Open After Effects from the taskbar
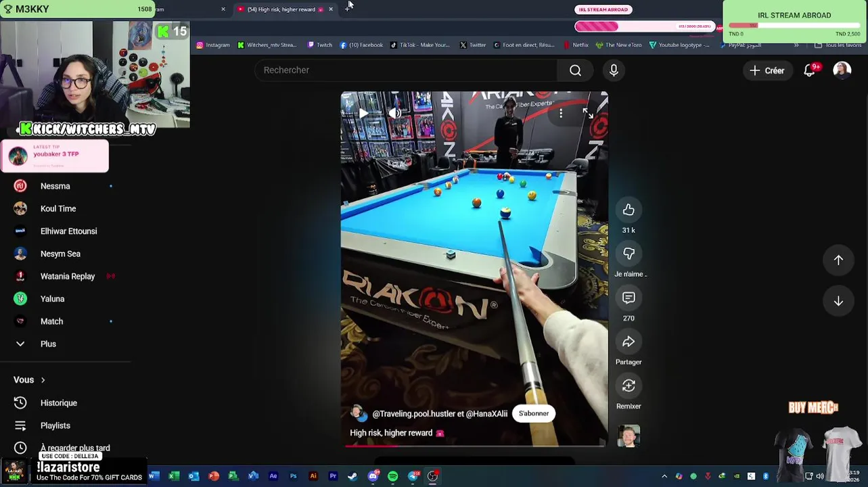Screen dimensions: 868x487 (273, 476)
